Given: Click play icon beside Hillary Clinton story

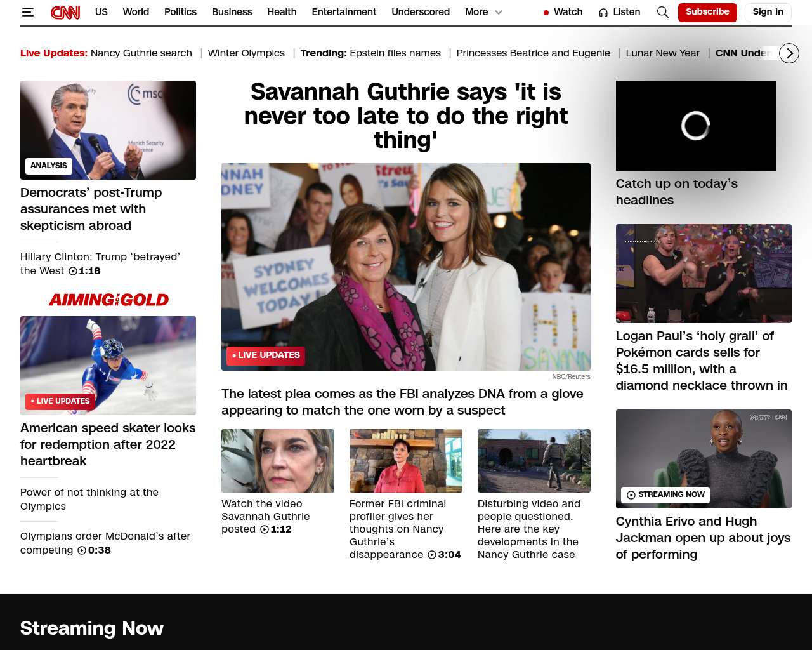Looking at the screenshot, I should 73,271.
